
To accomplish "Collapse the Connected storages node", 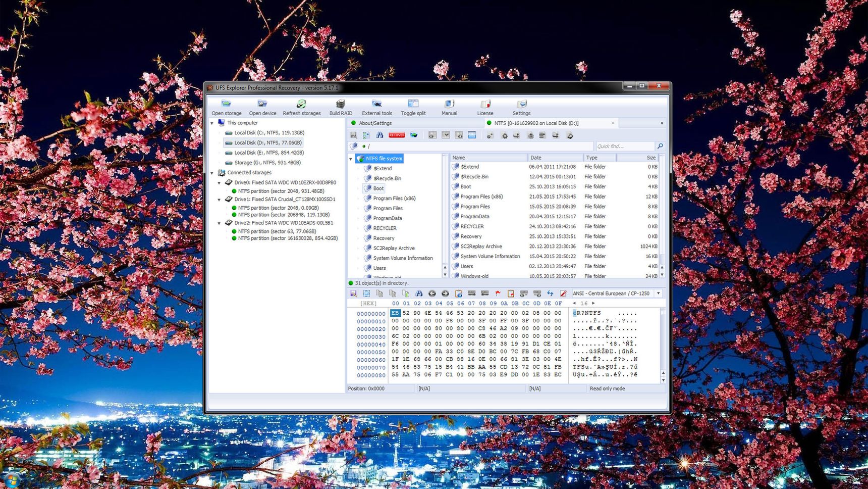I will point(212,173).
